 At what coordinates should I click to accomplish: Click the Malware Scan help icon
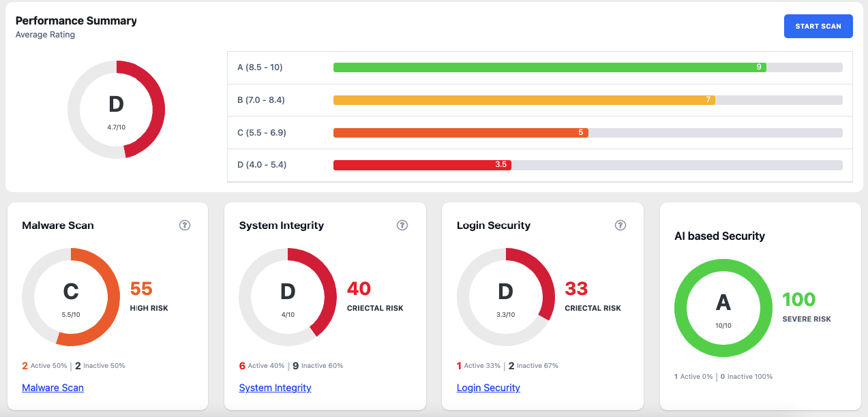(184, 226)
